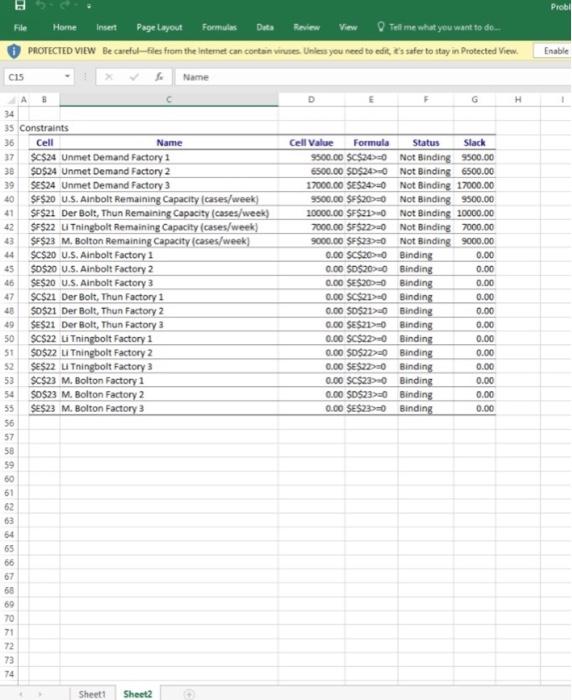The image size is (572, 700).
Task: Click the Insert Function fx icon
Action: (159, 77)
